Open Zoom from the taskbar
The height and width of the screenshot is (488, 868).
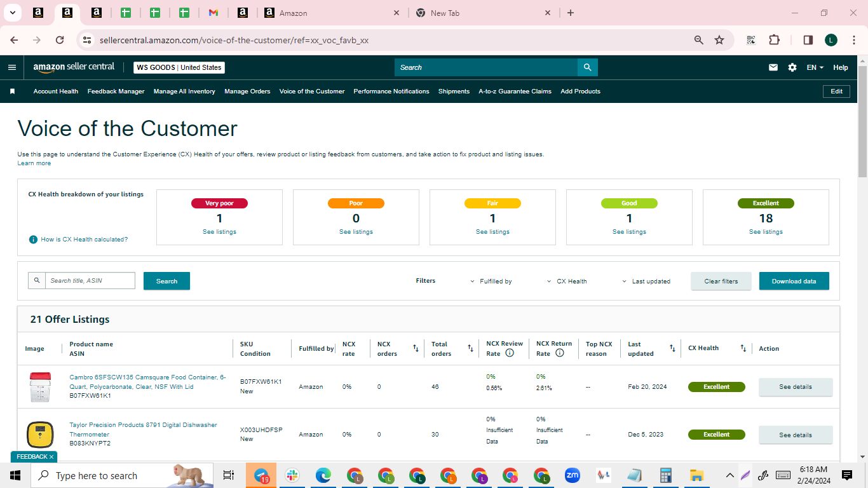pos(573,475)
